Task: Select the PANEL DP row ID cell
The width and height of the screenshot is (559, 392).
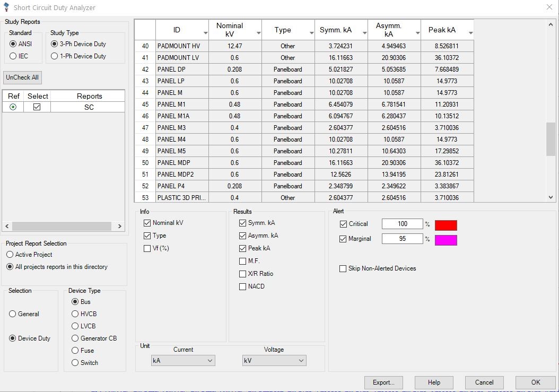Action: point(182,69)
